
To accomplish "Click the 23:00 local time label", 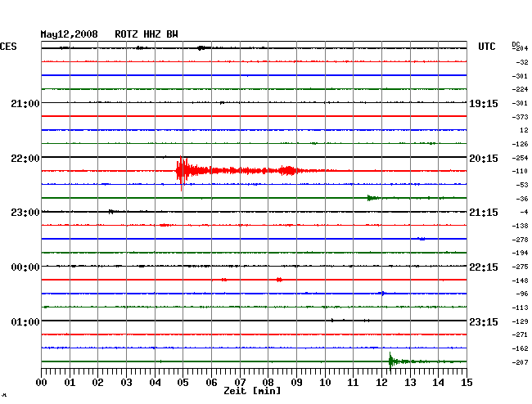I will pyautogui.click(x=25, y=213).
